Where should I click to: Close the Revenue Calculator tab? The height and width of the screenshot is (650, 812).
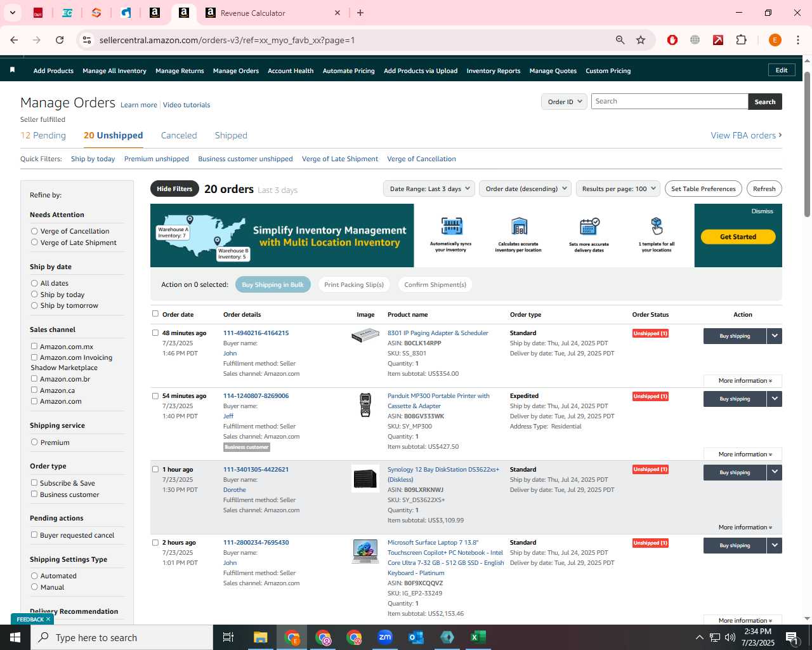point(337,13)
